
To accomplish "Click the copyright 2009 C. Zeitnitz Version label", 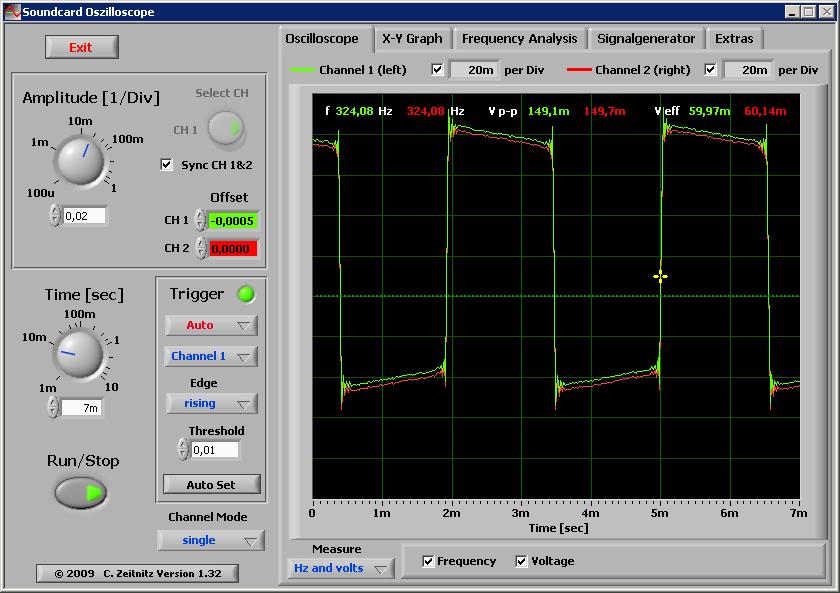I will point(138,573).
